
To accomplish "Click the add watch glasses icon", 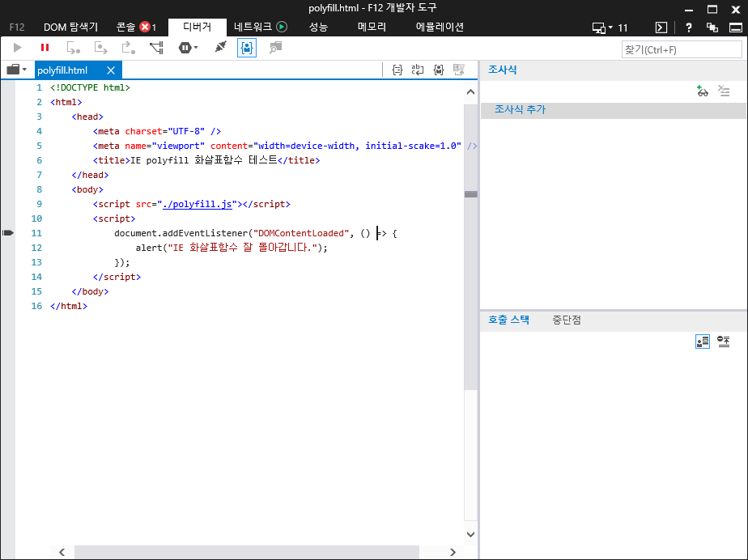I will 702,91.
